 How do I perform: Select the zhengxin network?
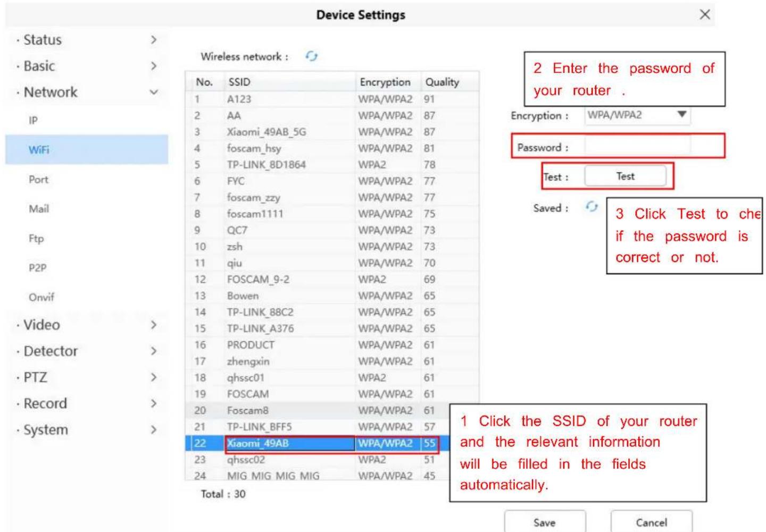[x=332, y=361]
